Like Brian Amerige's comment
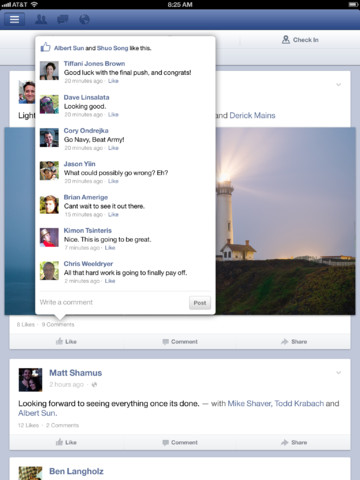360x480 pixels. point(113,215)
